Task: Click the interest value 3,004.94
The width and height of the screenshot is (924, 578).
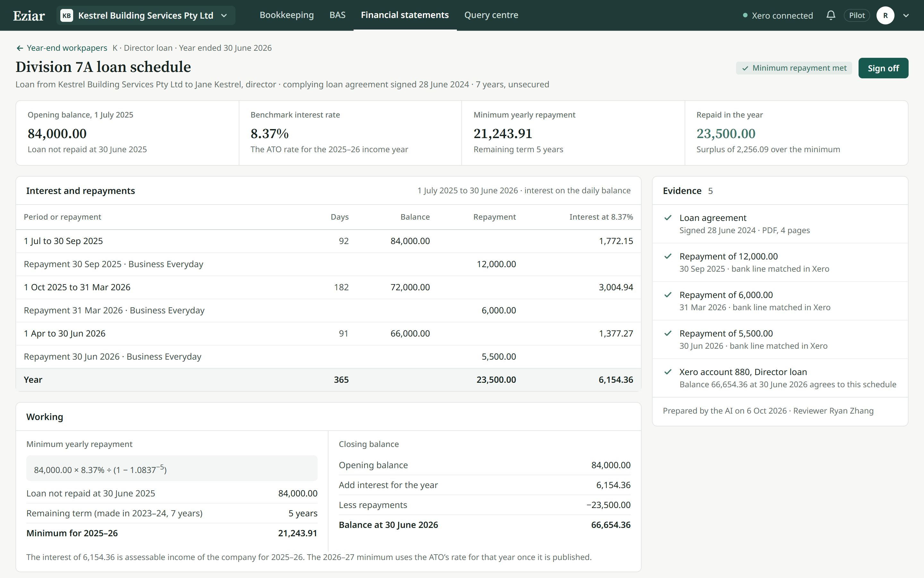Action: point(615,287)
